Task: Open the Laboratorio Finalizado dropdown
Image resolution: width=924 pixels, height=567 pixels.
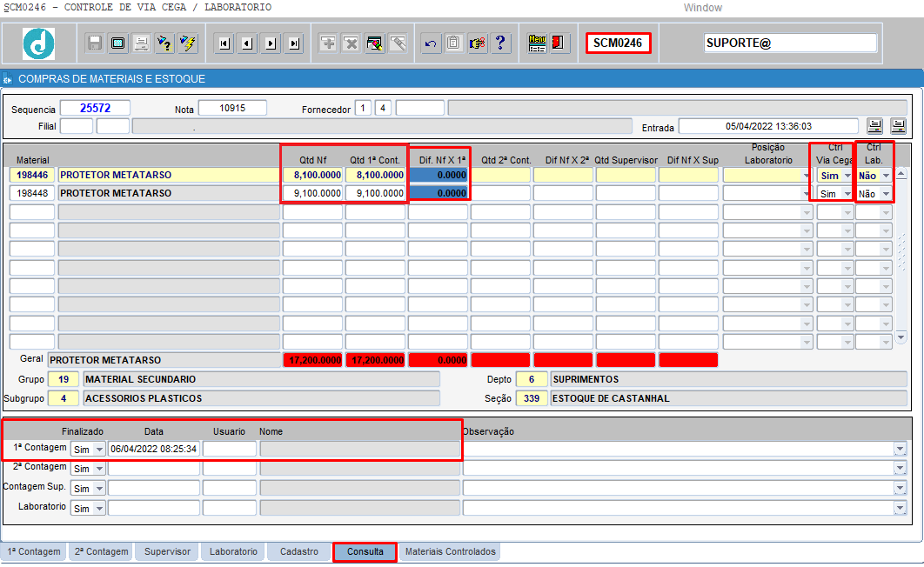Action: [x=99, y=509]
